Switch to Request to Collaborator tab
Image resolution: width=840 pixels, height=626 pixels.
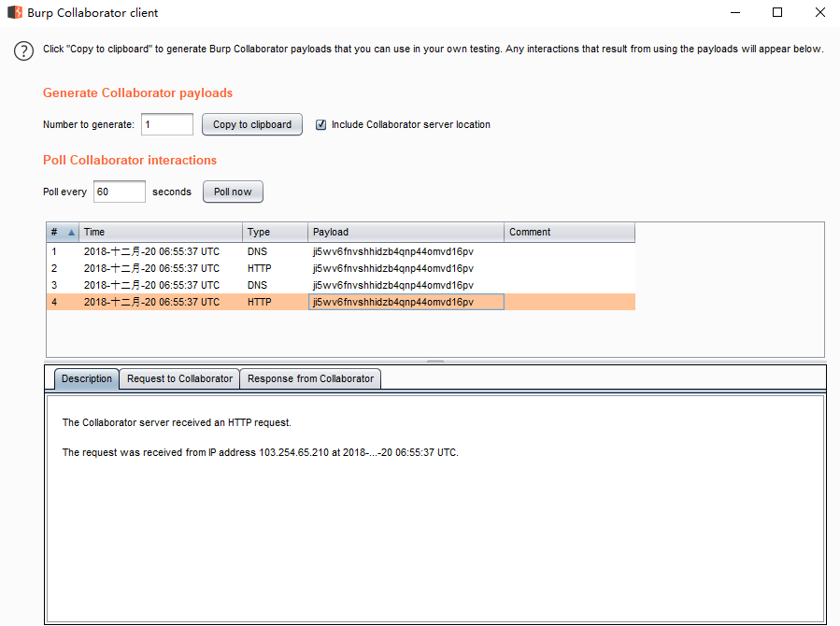click(179, 378)
